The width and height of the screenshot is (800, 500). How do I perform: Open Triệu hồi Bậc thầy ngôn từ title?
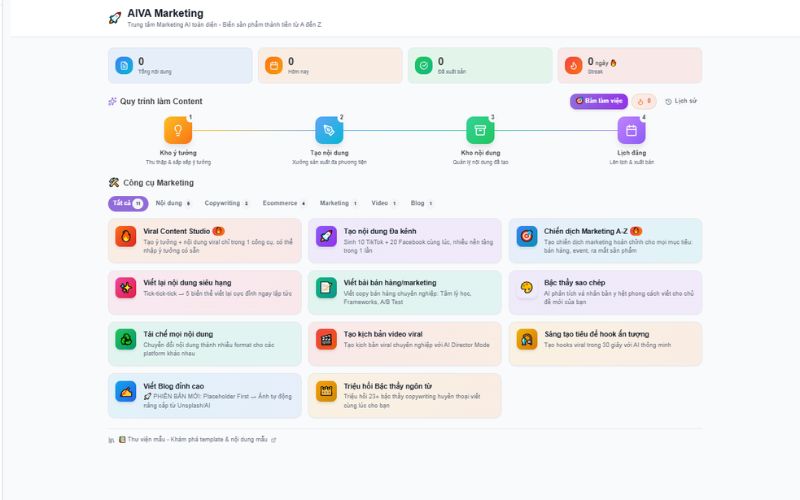point(387,386)
